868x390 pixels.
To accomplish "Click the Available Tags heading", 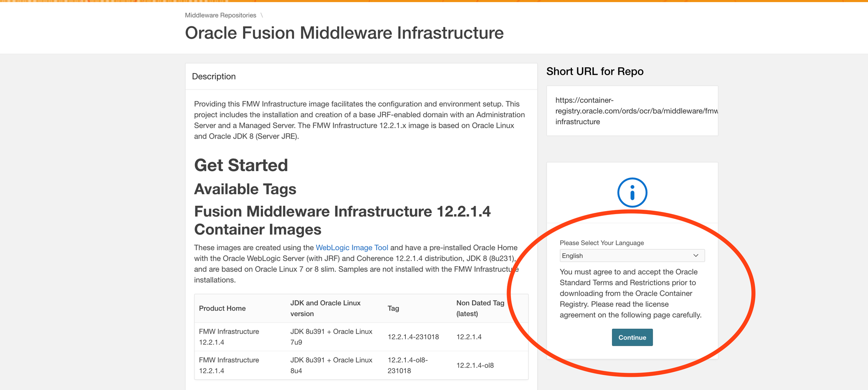I will coord(245,189).
